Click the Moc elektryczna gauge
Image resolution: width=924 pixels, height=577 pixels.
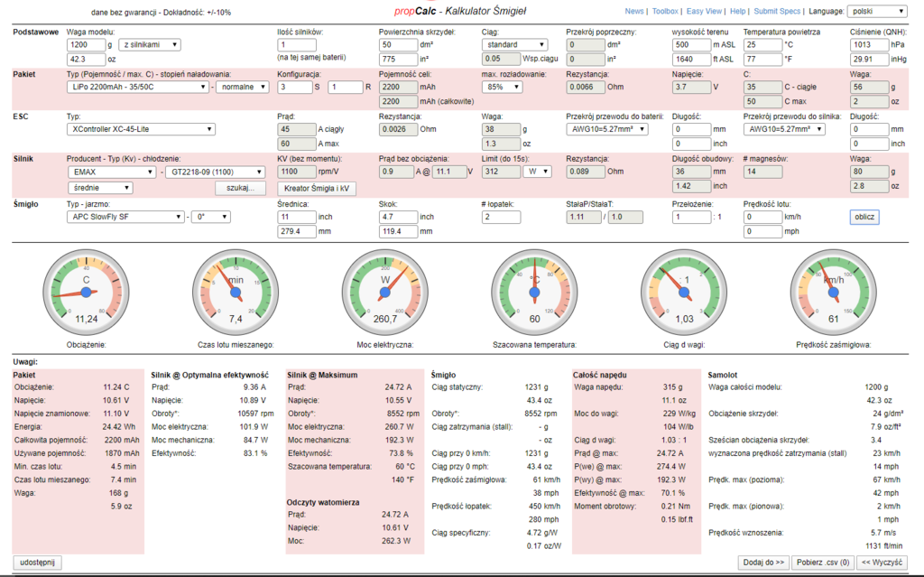coord(385,288)
